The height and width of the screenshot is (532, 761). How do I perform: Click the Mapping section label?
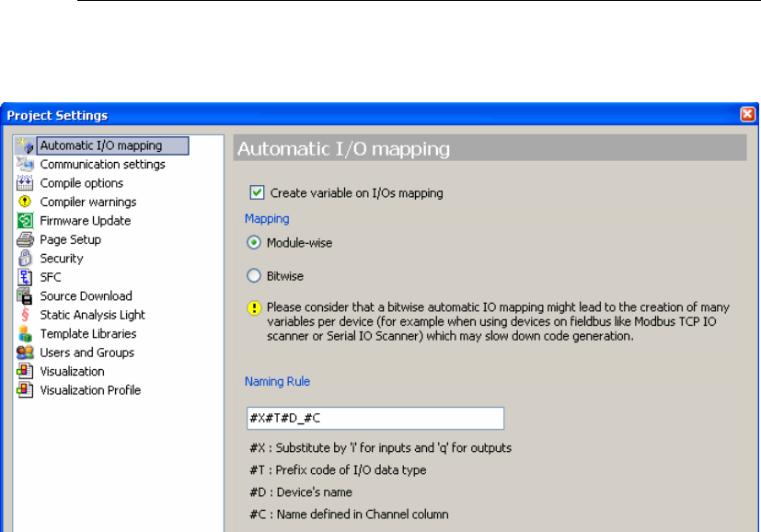click(267, 219)
